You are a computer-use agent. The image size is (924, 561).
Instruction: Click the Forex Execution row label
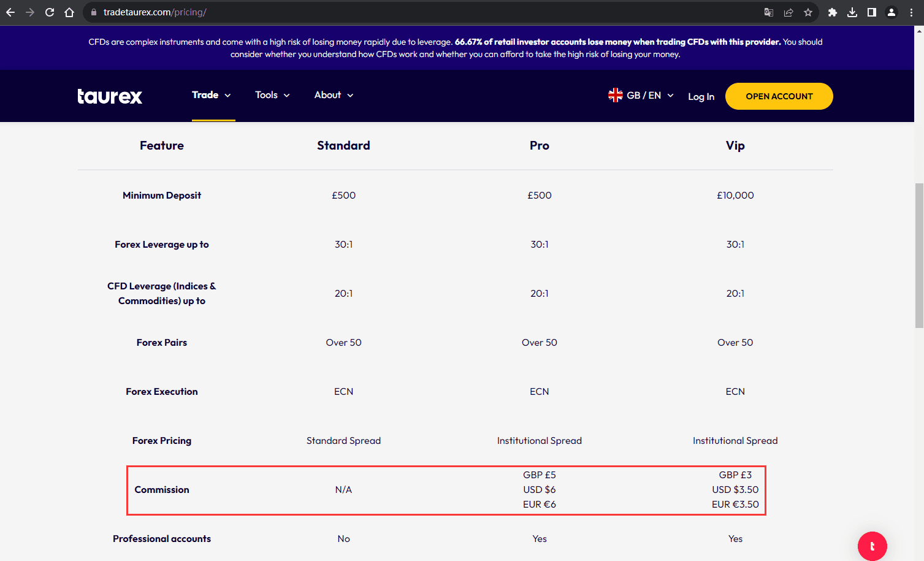coord(162,391)
